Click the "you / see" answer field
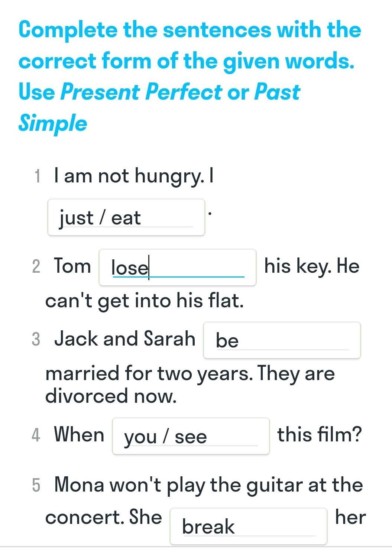The width and height of the screenshot is (392, 551). tap(191, 436)
